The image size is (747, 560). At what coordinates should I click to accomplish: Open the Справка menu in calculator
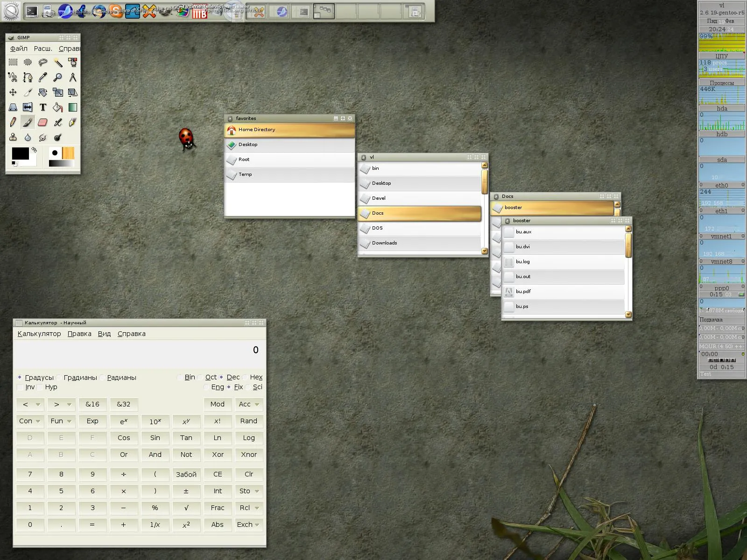[132, 334]
